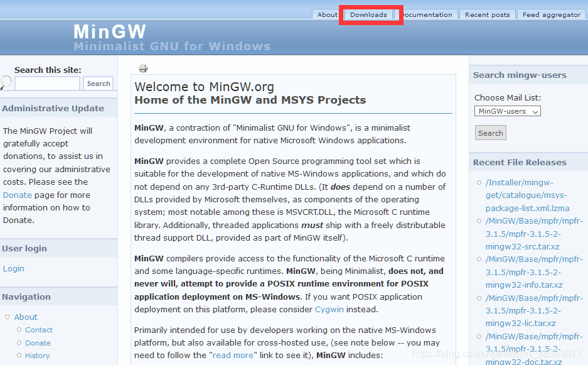The width and height of the screenshot is (588, 365).
Task: Click the Recent File Releases heading
Action: pos(520,162)
